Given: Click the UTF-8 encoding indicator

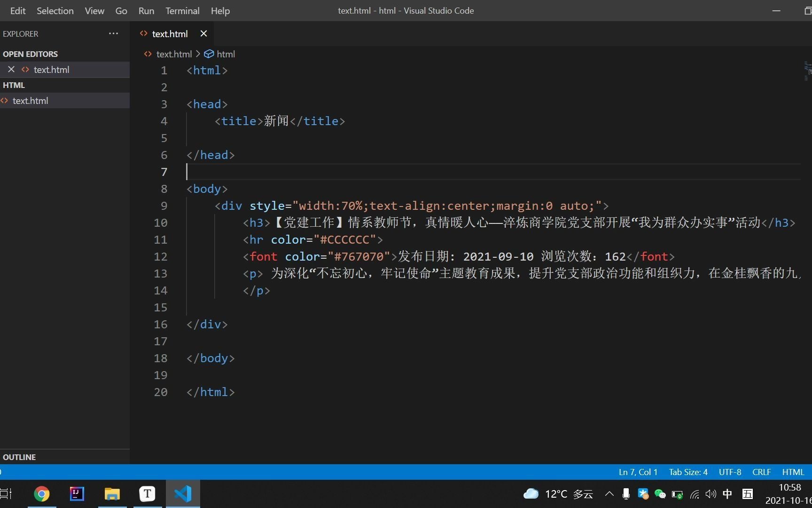Looking at the screenshot, I should point(730,472).
